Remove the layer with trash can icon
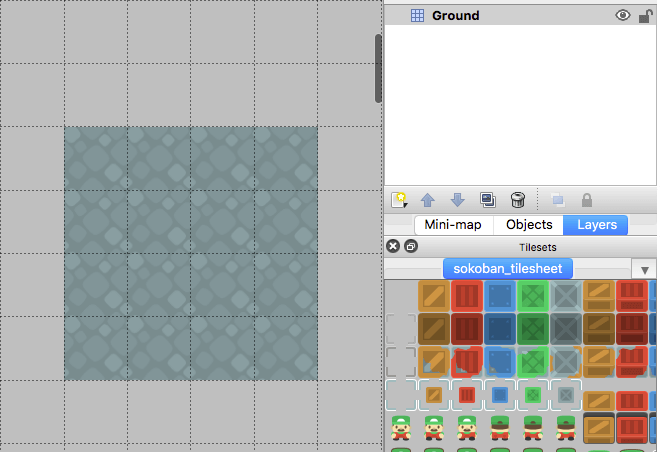660x452 pixels. click(518, 200)
